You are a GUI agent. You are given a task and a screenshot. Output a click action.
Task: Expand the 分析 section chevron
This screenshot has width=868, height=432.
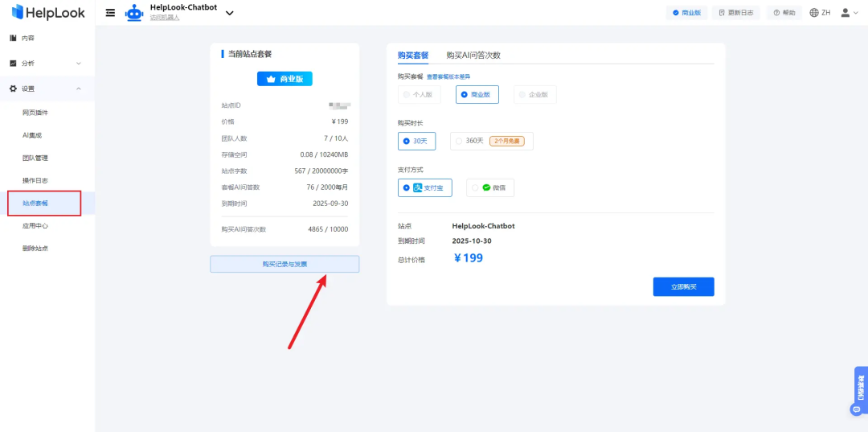coord(79,63)
